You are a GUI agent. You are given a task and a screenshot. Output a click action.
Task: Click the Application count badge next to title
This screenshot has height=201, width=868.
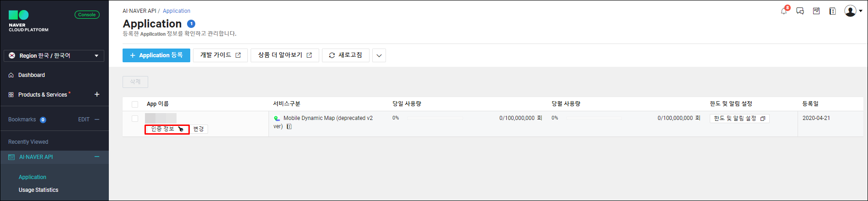[x=191, y=24]
